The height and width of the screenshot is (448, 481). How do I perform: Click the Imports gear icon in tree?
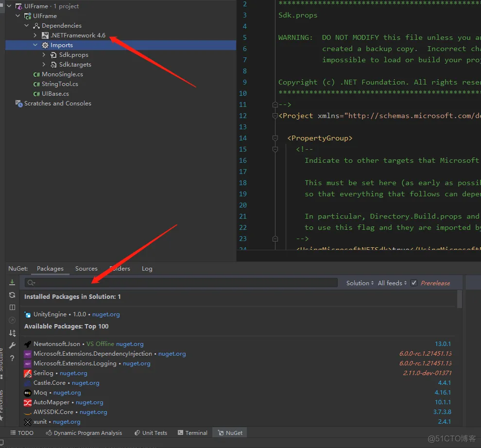(45, 45)
